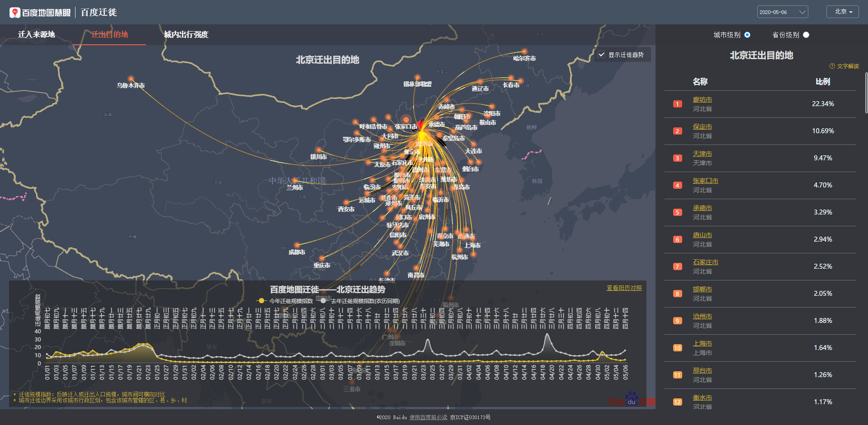
Task: Click the Baidu Map Huiyan logo
Action: click(x=40, y=12)
